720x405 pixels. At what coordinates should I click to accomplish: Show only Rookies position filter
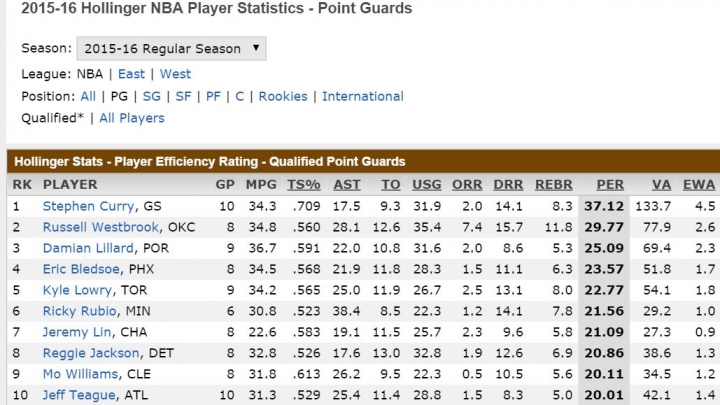pos(283,96)
